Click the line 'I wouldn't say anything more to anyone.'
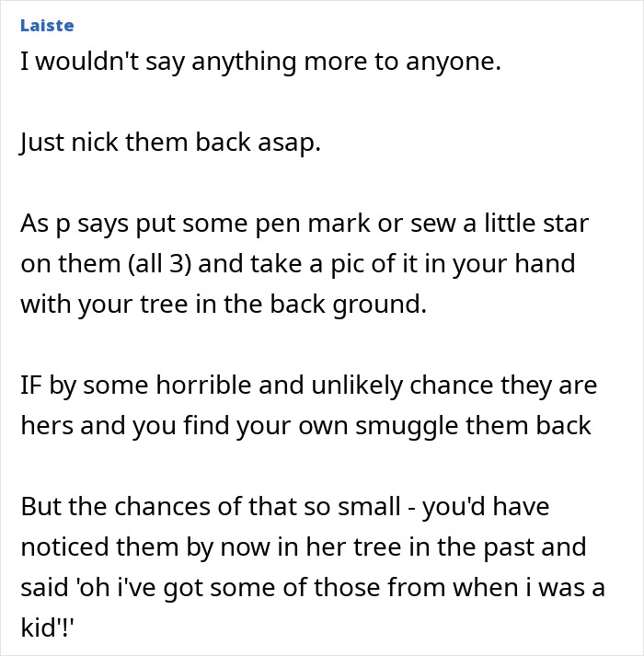This screenshot has height=656, width=644. (260, 66)
